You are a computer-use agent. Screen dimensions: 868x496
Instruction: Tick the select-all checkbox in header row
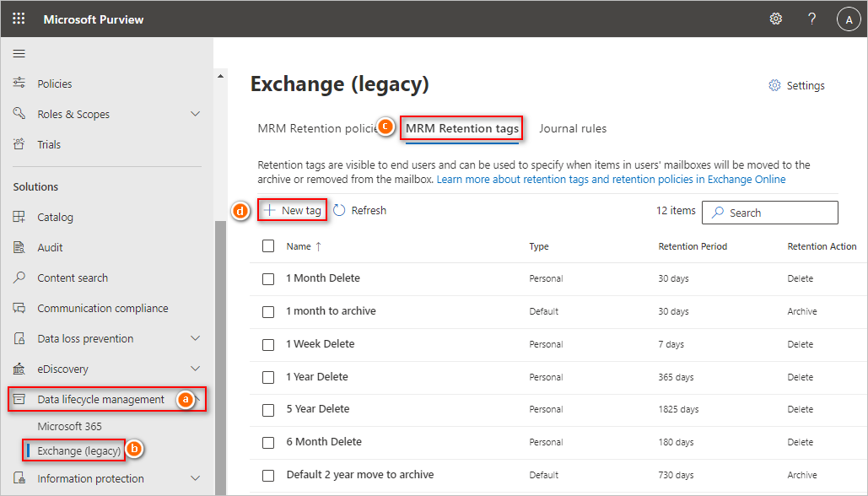point(268,245)
